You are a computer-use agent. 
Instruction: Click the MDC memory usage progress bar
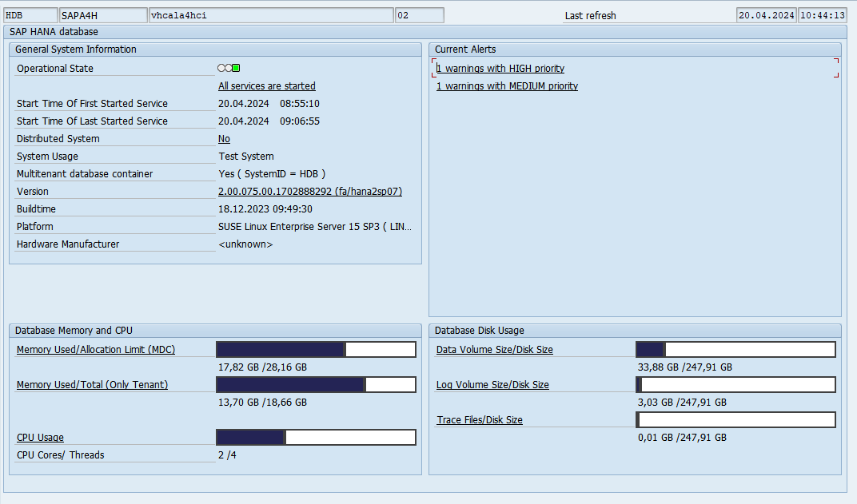(316, 350)
